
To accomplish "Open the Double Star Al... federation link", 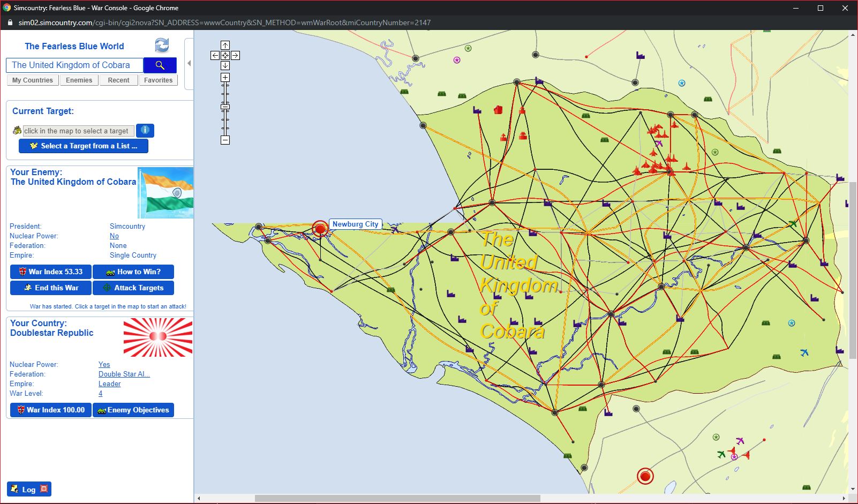I will pyautogui.click(x=124, y=374).
